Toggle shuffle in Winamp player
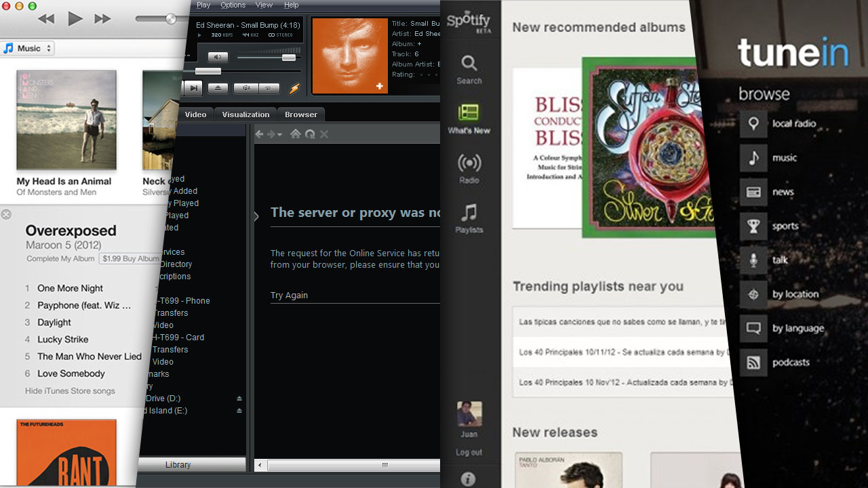868x488 pixels. [245, 88]
